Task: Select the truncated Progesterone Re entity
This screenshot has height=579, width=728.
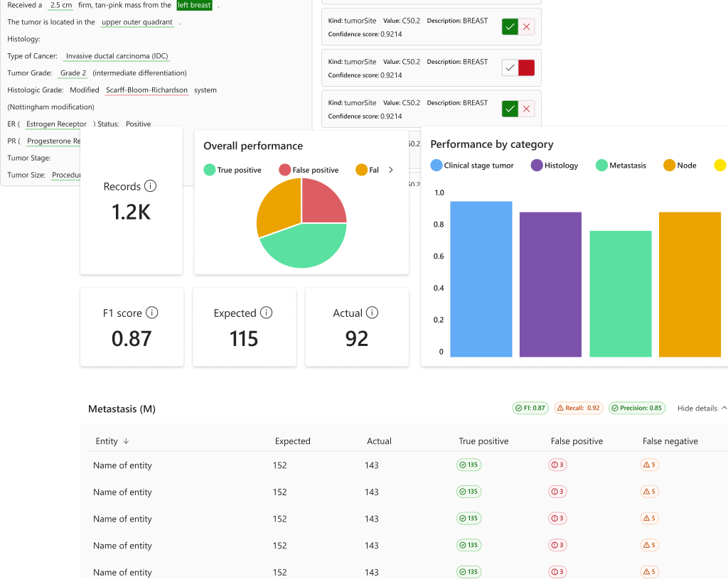Action: click(53, 141)
